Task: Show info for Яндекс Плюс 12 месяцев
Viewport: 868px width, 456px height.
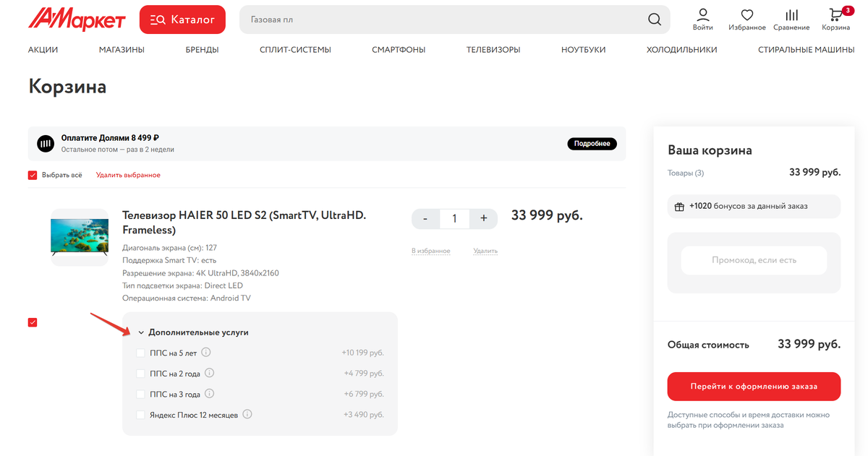Action: pyautogui.click(x=247, y=415)
